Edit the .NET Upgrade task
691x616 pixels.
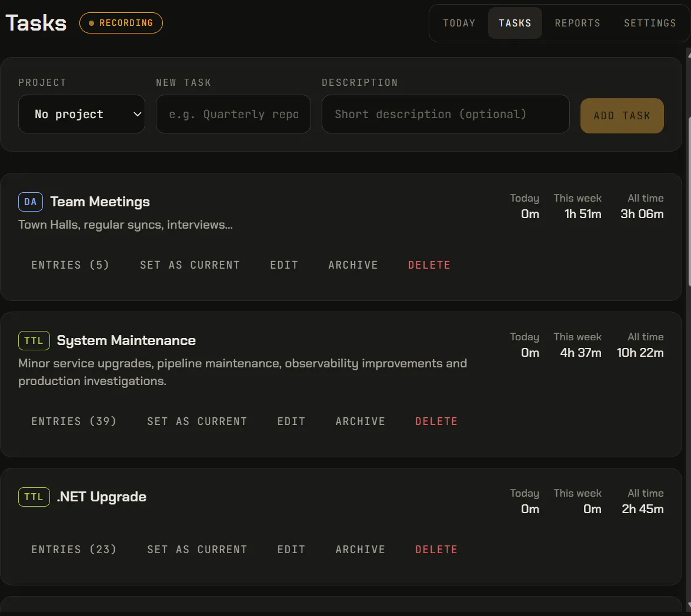(291, 550)
